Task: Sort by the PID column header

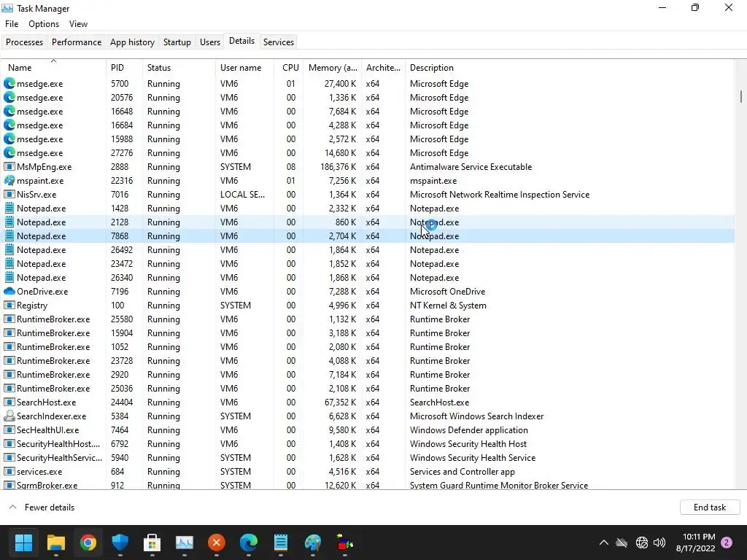Action: pyautogui.click(x=124, y=68)
